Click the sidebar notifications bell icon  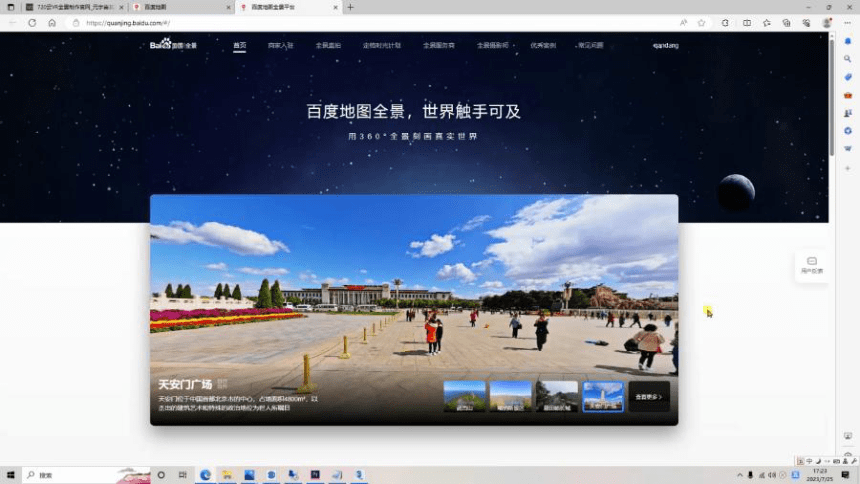coord(848,41)
